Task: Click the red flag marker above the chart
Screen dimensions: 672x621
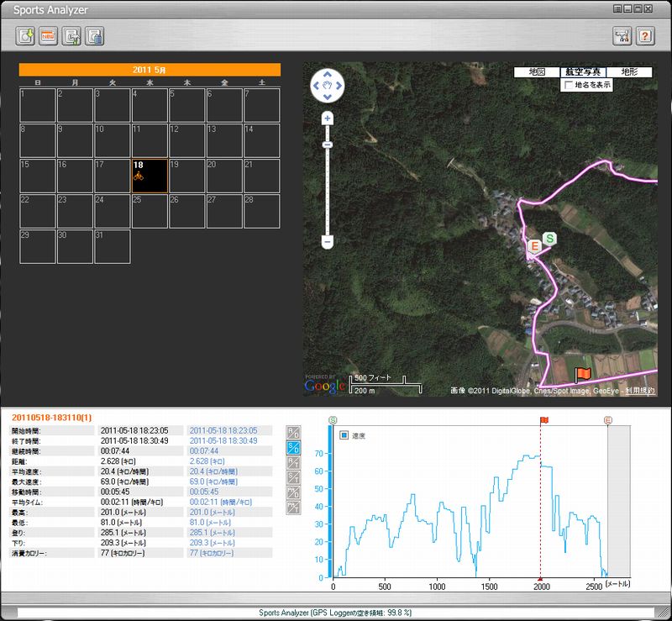Action: [543, 420]
